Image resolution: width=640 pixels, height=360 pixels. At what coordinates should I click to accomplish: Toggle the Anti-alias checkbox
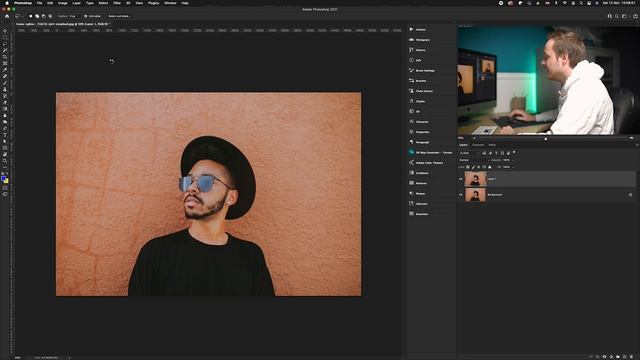[86, 16]
